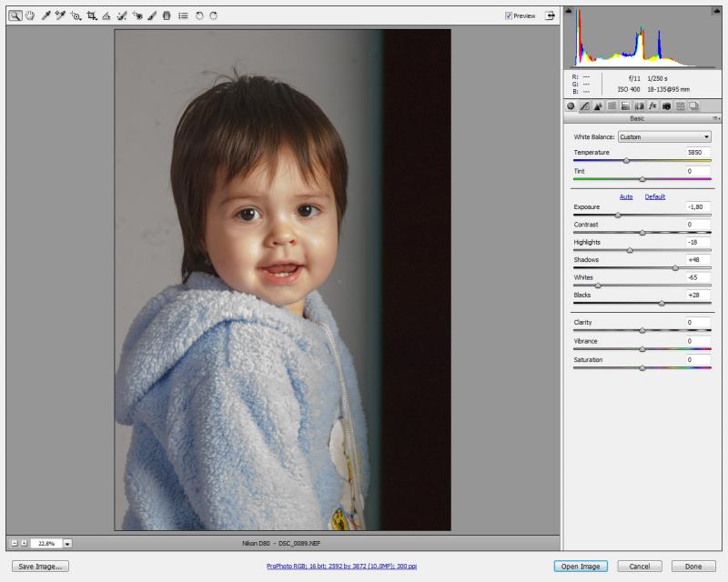This screenshot has height=582, width=728.
Task: Switch to the Basic panel tab
Action: [x=571, y=106]
